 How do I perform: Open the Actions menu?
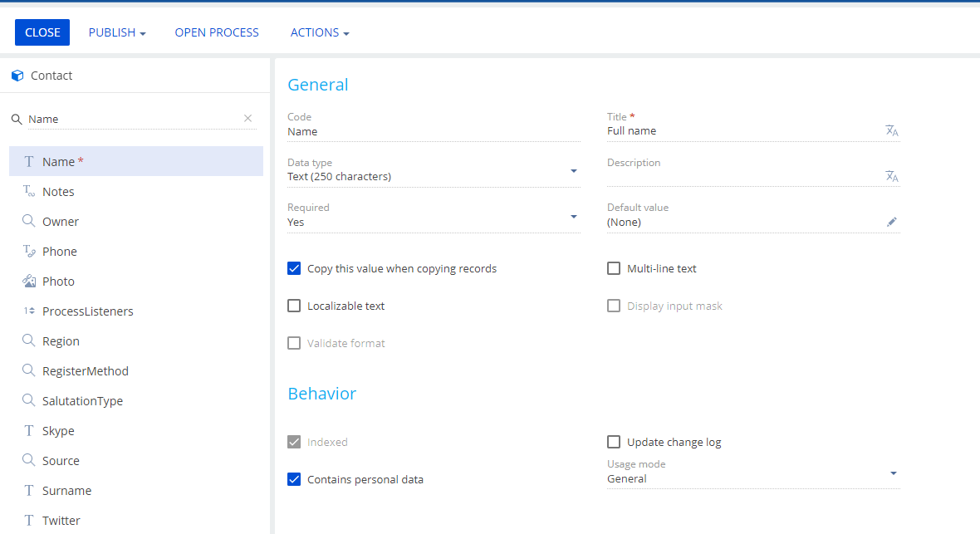(x=320, y=32)
